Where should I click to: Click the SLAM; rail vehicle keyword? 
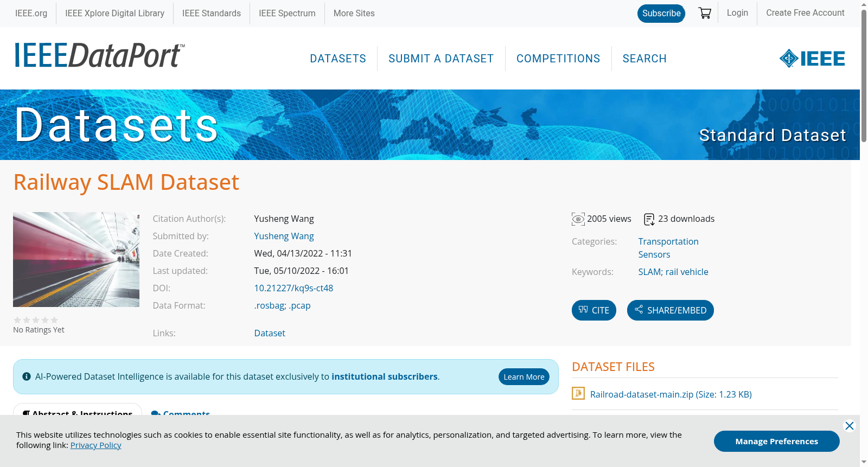pos(673,272)
